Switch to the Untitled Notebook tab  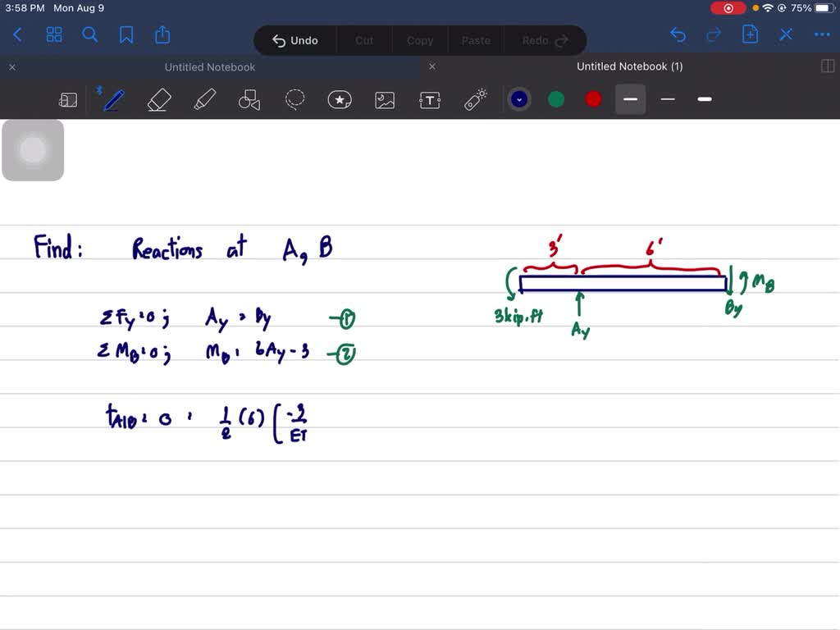pyautogui.click(x=209, y=66)
